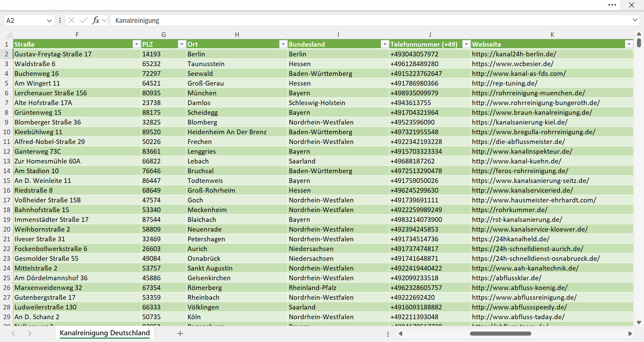Open Webseite column filter dropdown
The image size is (644, 342).
click(629, 44)
